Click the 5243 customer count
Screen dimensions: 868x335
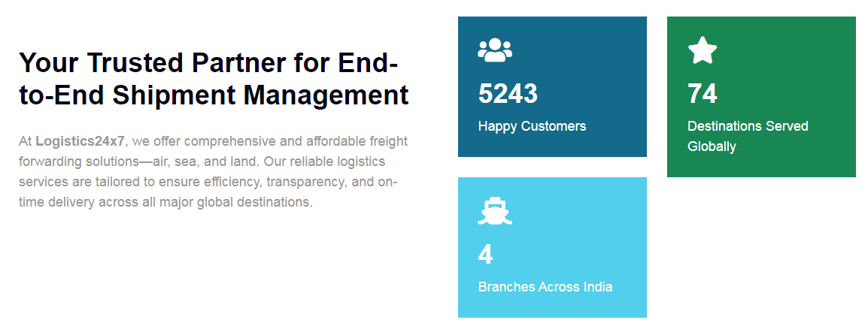[x=508, y=94]
